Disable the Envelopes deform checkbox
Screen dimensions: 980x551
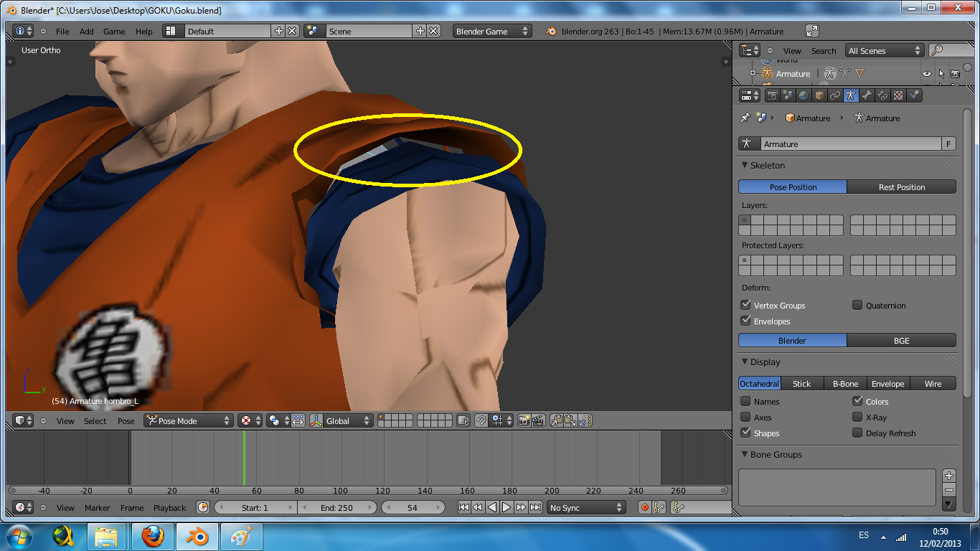click(x=746, y=321)
